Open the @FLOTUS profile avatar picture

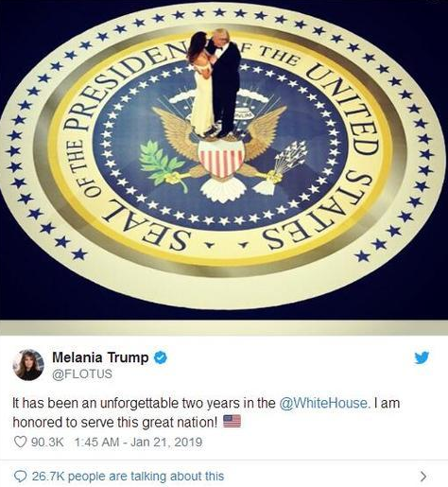pyautogui.click(x=28, y=365)
